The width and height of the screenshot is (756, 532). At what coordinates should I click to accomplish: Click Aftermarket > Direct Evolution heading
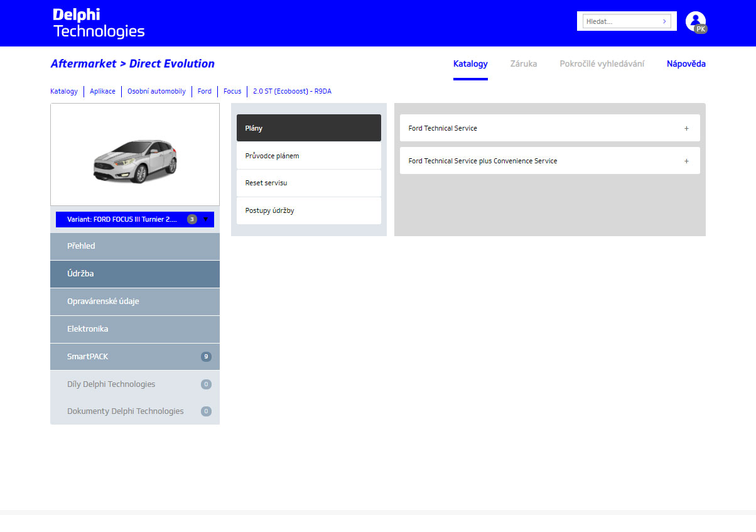(x=132, y=63)
